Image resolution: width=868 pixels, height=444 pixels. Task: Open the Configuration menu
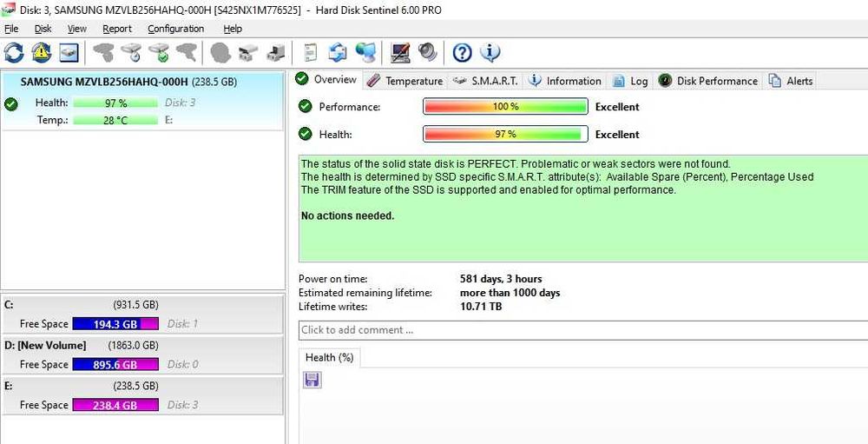coord(176,29)
